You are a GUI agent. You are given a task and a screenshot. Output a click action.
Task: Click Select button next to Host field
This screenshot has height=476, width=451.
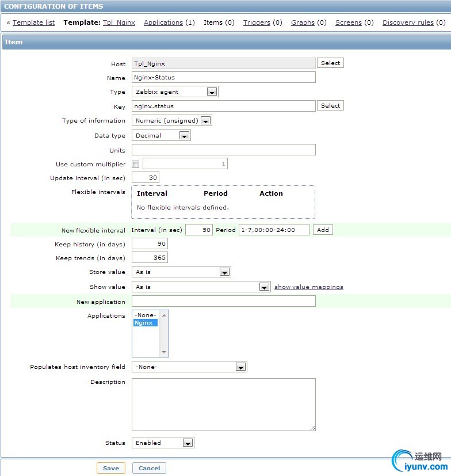click(330, 63)
